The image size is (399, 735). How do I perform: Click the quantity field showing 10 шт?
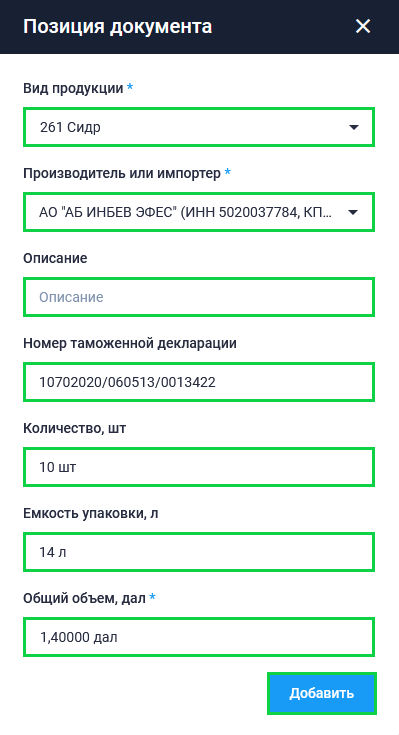pos(199,467)
